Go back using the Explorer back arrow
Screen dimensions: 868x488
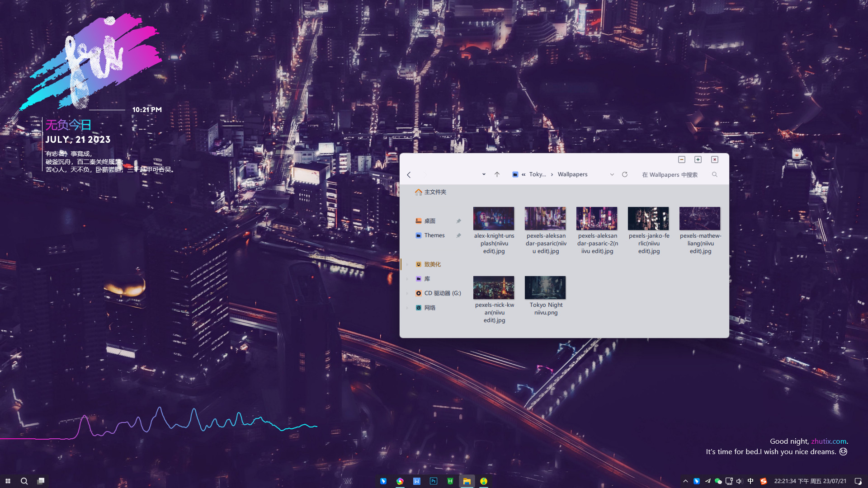409,175
